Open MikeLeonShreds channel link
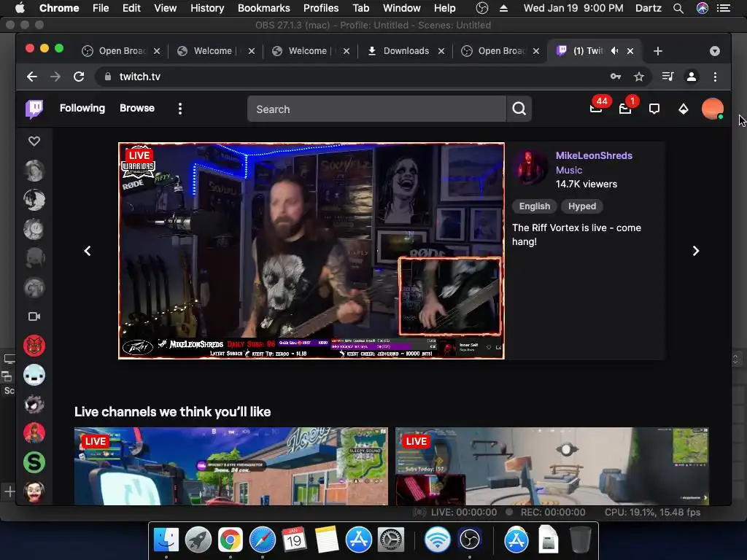The width and height of the screenshot is (747, 560). [x=594, y=155]
